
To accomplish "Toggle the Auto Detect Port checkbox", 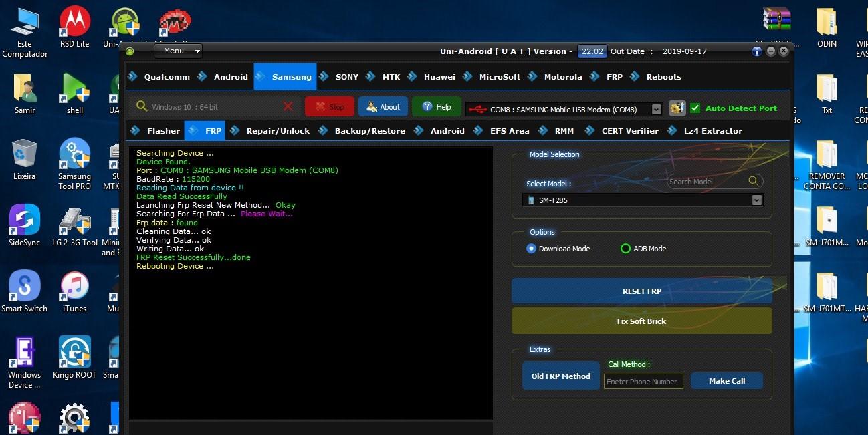I will [x=695, y=108].
